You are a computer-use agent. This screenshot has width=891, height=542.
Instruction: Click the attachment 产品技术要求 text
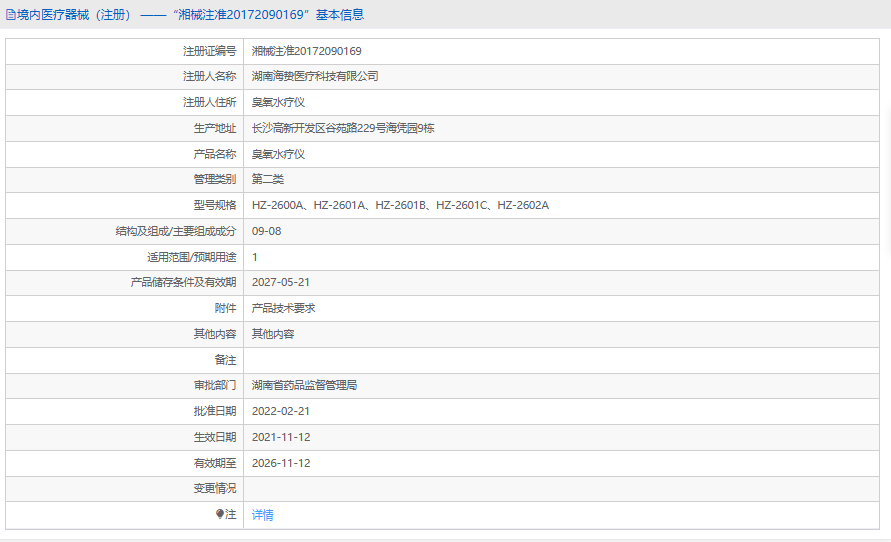tap(284, 308)
